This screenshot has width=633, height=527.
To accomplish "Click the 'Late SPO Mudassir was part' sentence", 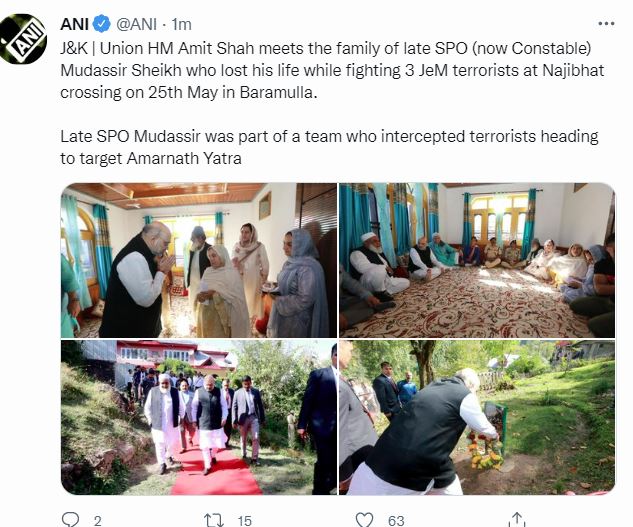I will (329, 147).
